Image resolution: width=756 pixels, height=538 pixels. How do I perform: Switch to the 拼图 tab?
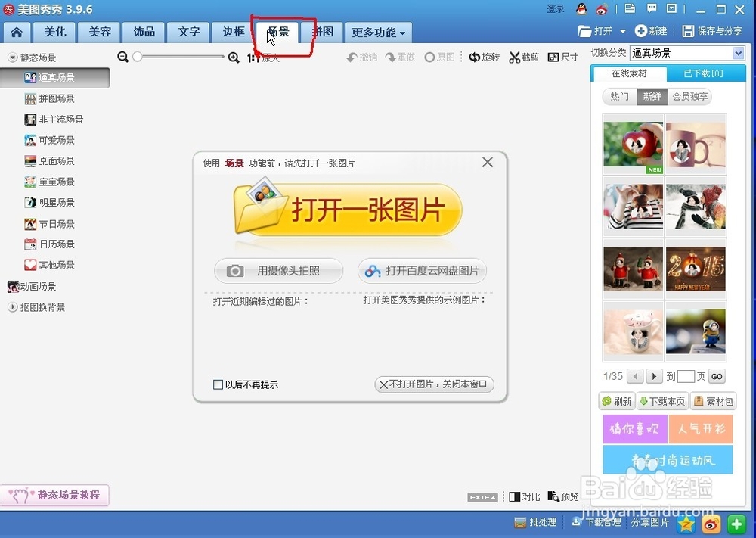(x=322, y=32)
